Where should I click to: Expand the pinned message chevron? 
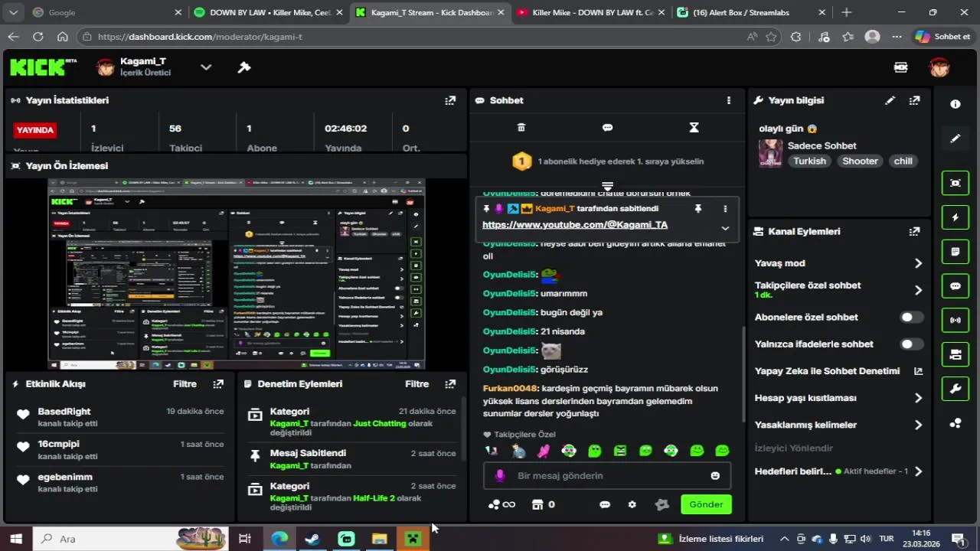pos(725,228)
